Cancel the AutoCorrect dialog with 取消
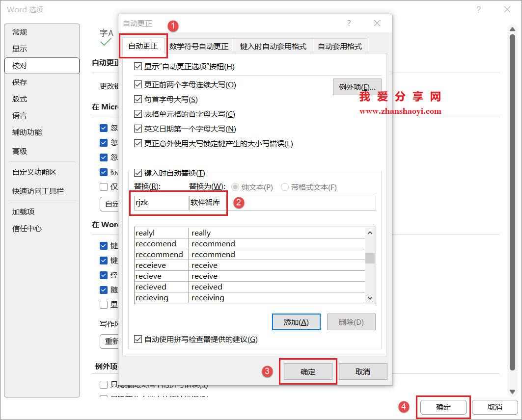 (x=363, y=371)
